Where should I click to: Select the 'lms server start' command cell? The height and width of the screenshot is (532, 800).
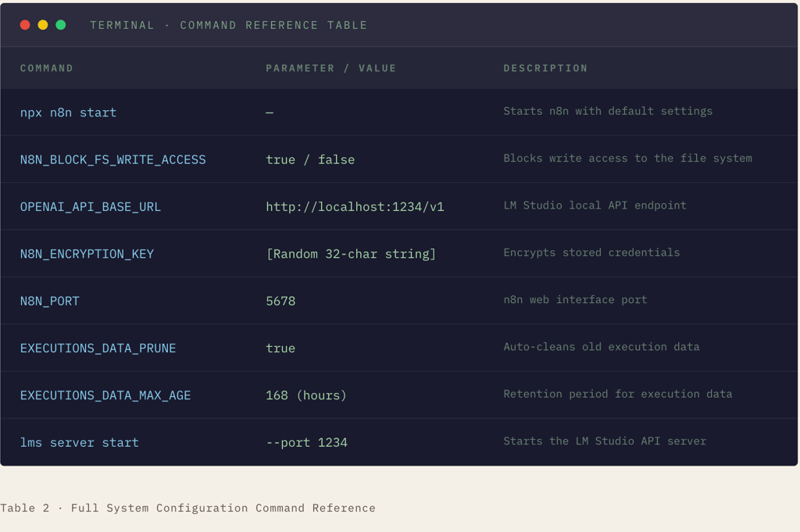(x=79, y=443)
